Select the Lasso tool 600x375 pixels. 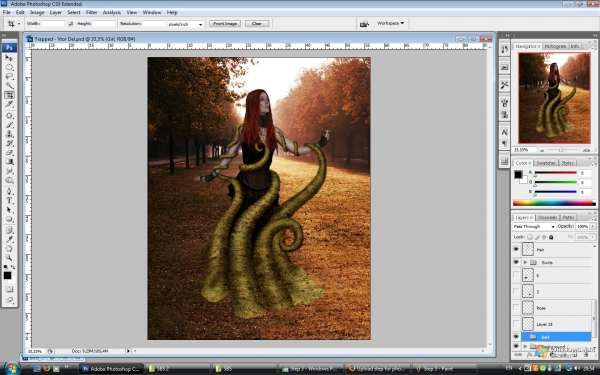9,77
